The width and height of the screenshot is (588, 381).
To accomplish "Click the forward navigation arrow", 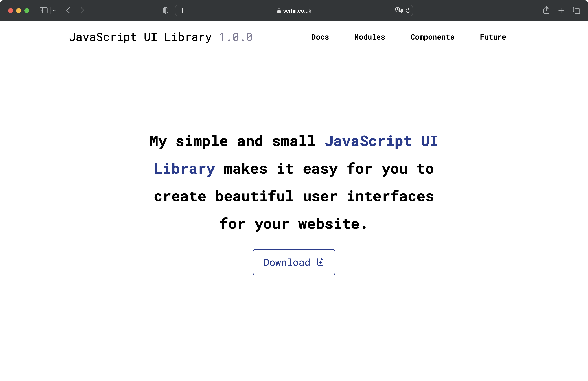I will point(83,10).
